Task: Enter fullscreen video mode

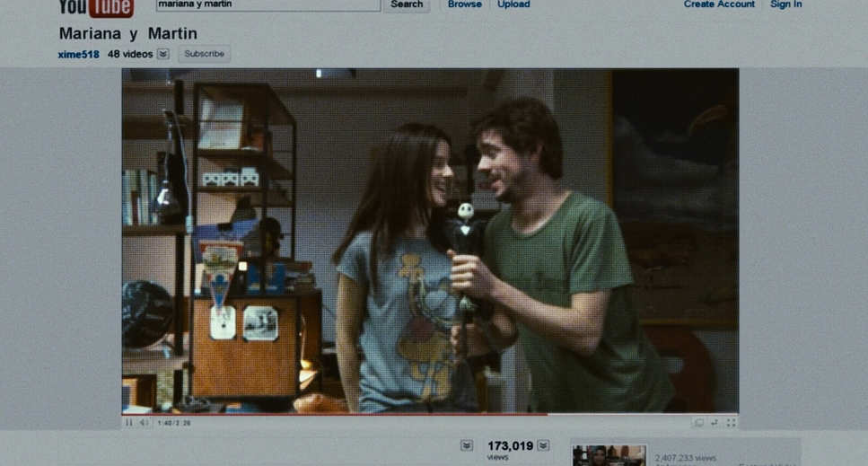Action: [x=731, y=423]
